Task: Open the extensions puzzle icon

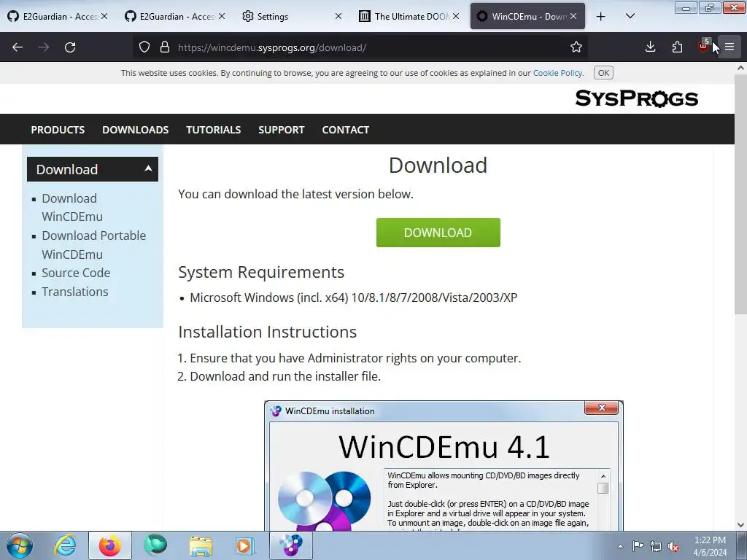Action: click(677, 47)
